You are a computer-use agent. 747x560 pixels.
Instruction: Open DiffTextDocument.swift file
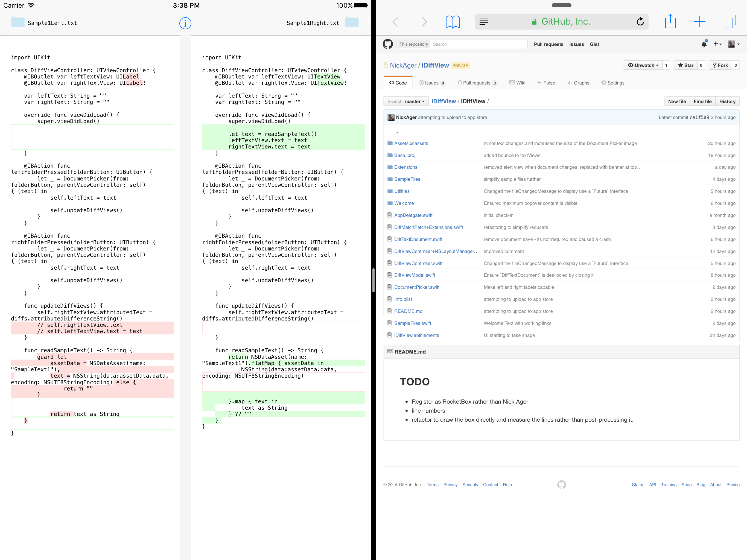pyautogui.click(x=418, y=239)
